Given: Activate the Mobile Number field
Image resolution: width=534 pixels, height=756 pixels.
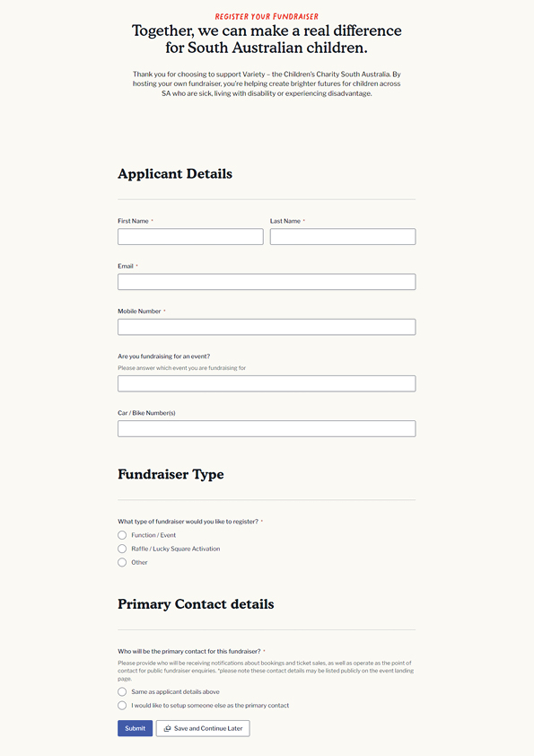Looking at the screenshot, I should (x=267, y=327).
